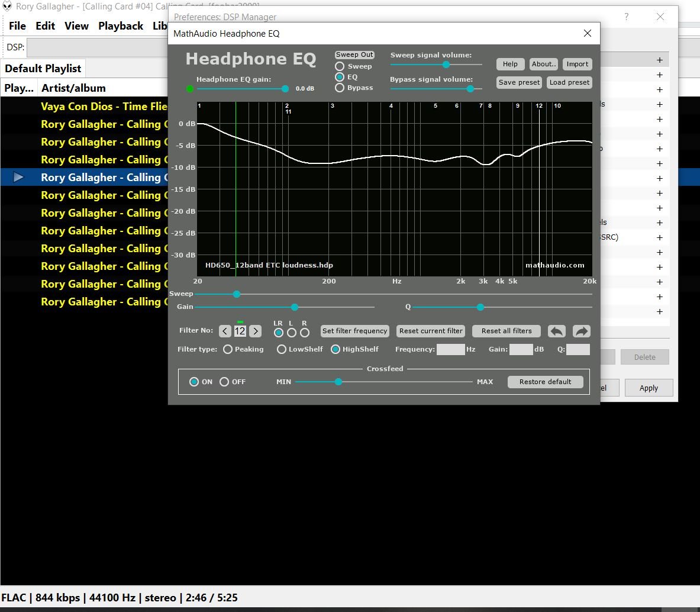
Task: Select the L channel option
Action: [x=292, y=333]
